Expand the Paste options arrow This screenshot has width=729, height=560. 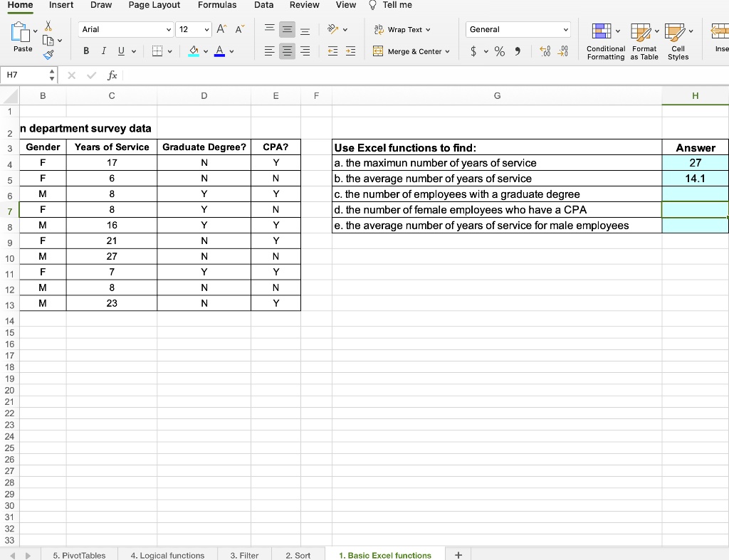pos(36,31)
